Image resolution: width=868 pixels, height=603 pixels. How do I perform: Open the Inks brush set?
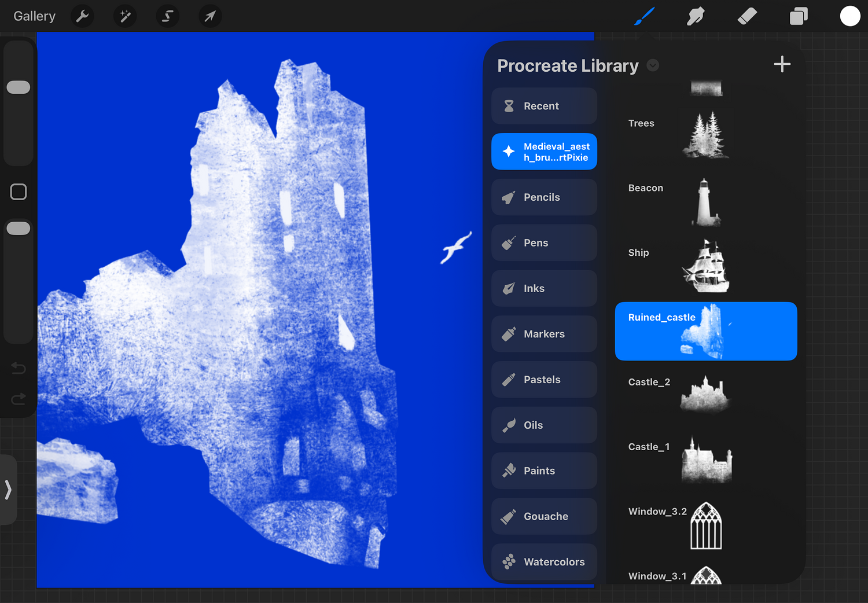pos(544,288)
